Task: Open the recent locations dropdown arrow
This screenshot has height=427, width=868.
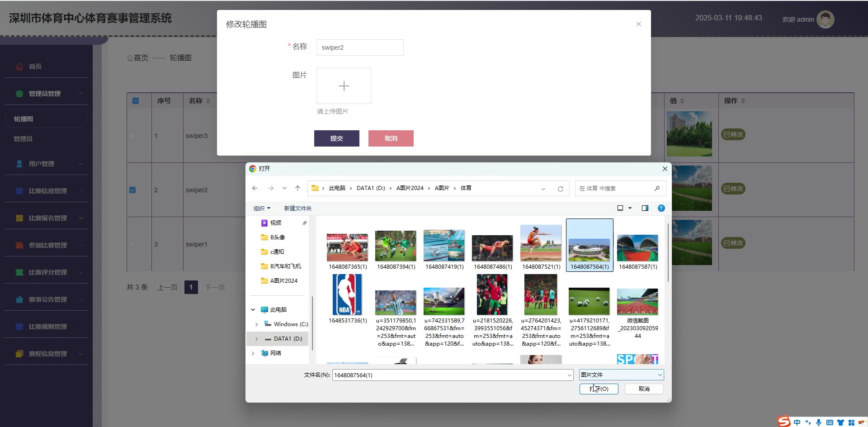Action: pos(284,188)
